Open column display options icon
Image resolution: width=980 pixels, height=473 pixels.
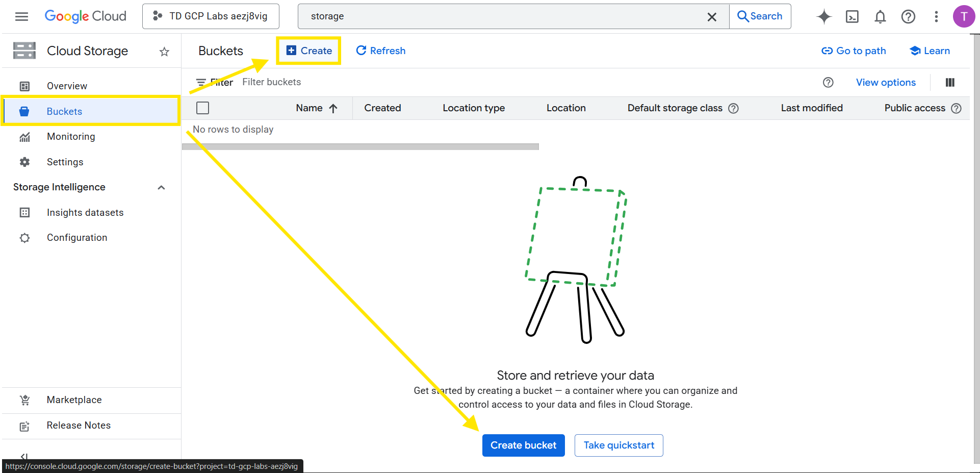[950, 82]
